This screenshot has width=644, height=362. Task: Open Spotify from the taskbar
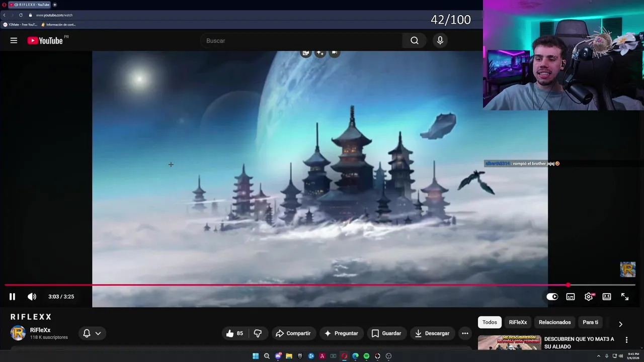(x=366, y=356)
